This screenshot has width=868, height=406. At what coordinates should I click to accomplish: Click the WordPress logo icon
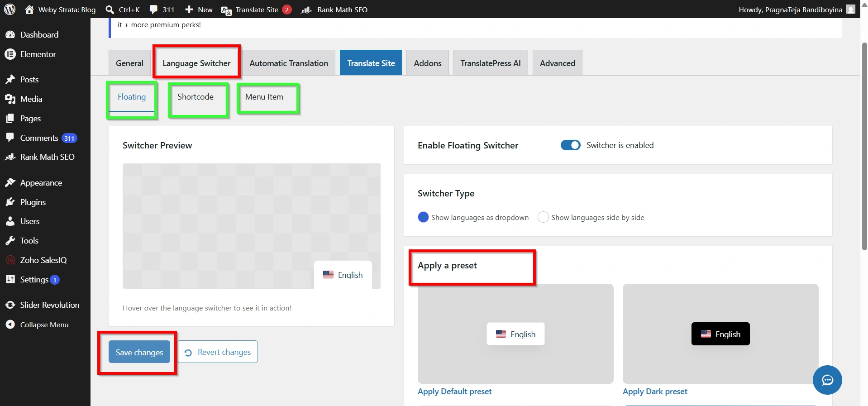pyautogui.click(x=10, y=10)
